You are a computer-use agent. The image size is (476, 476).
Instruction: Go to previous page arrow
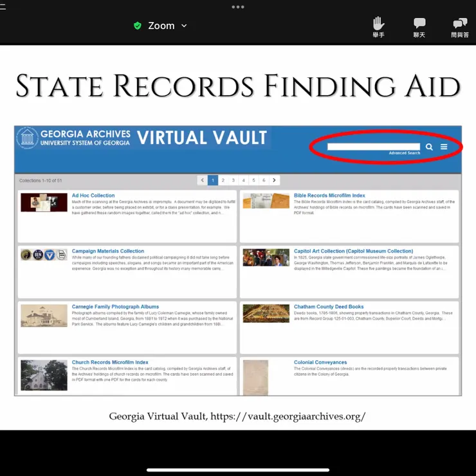point(203,180)
